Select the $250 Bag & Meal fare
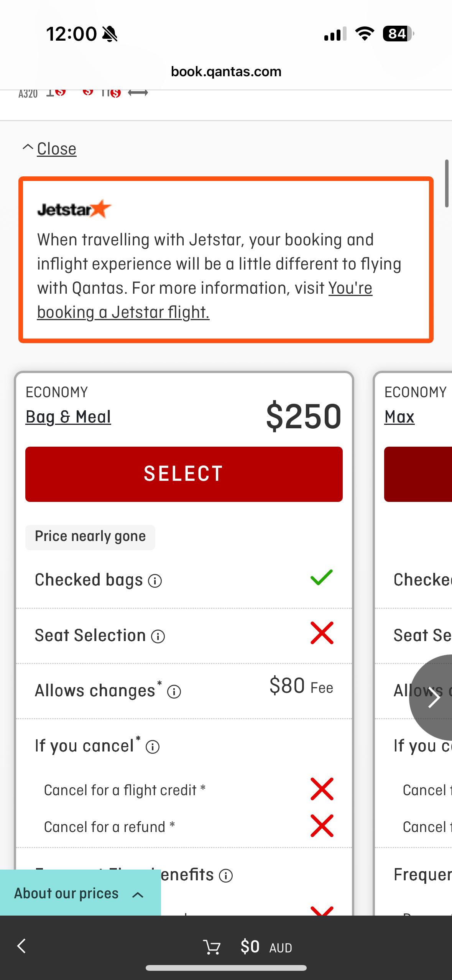Screen dimensions: 452x980 pos(184,474)
